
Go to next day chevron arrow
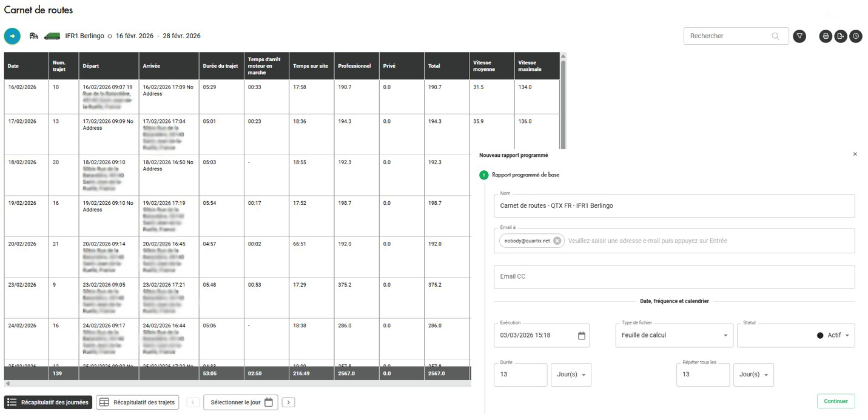(x=288, y=402)
